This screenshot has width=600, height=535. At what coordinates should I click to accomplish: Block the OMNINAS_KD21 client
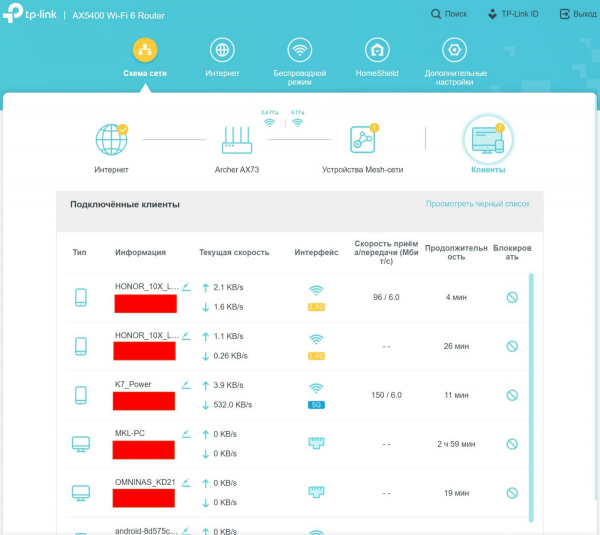click(512, 493)
